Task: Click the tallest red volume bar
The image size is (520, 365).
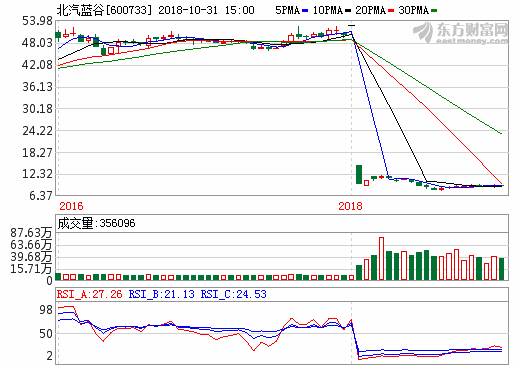Action: (381, 258)
